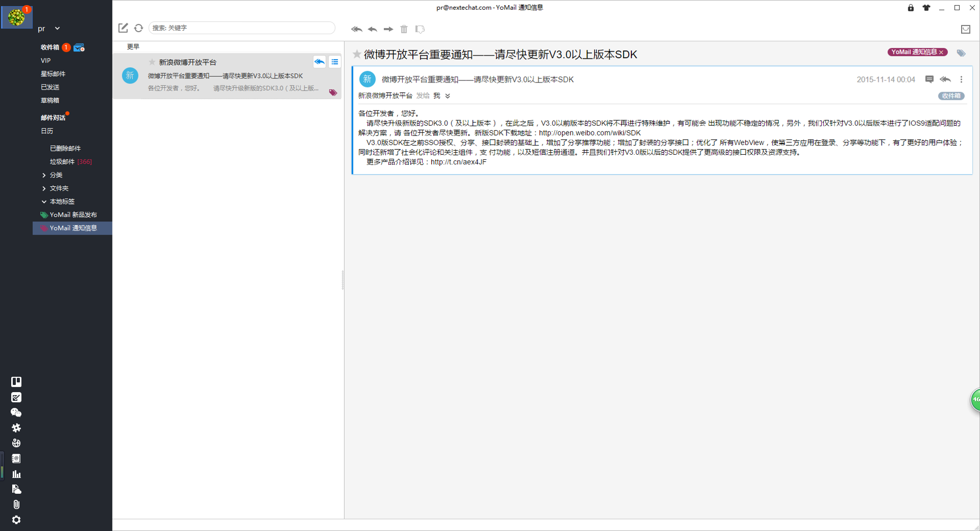This screenshot has height=531, width=980.
Task: Delete the mail with the trash icon
Action: click(404, 29)
